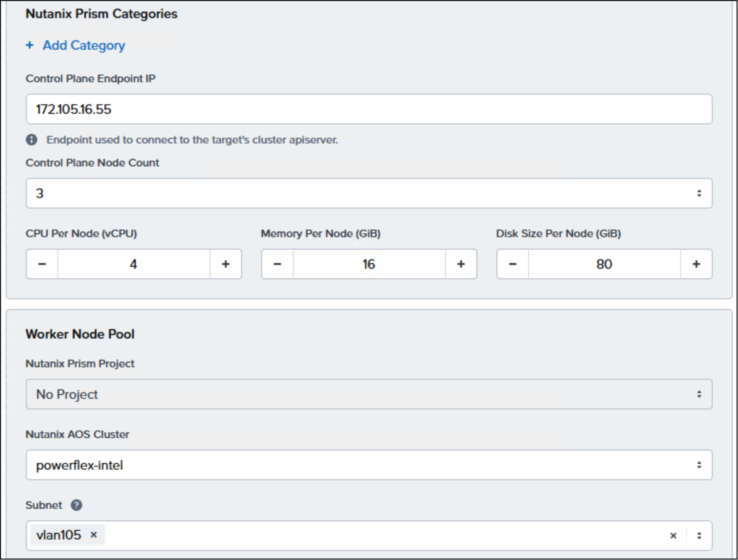Clear all selected subnets with the X
The height and width of the screenshot is (560, 738).
[x=674, y=536]
